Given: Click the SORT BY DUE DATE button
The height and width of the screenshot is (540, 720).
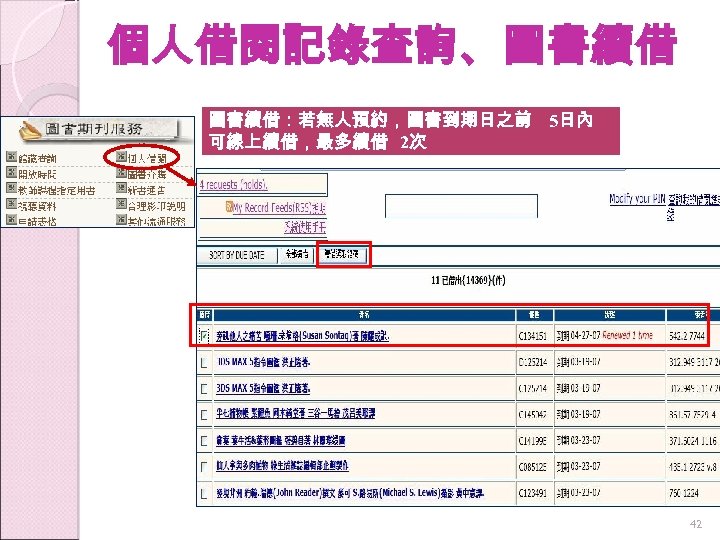Looking at the screenshot, I should (237, 255).
